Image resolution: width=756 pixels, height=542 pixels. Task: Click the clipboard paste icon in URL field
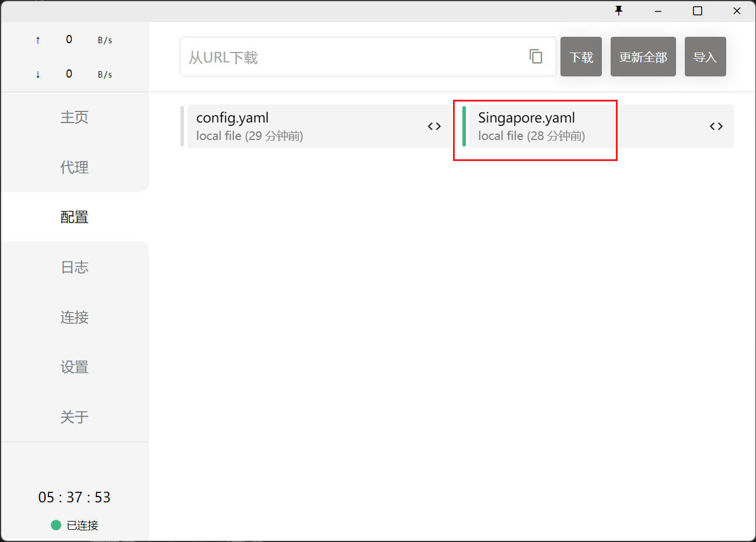(535, 57)
